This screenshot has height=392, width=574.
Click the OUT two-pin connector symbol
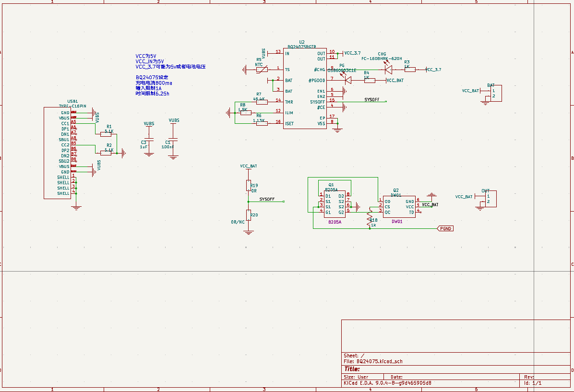(x=491, y=199)
